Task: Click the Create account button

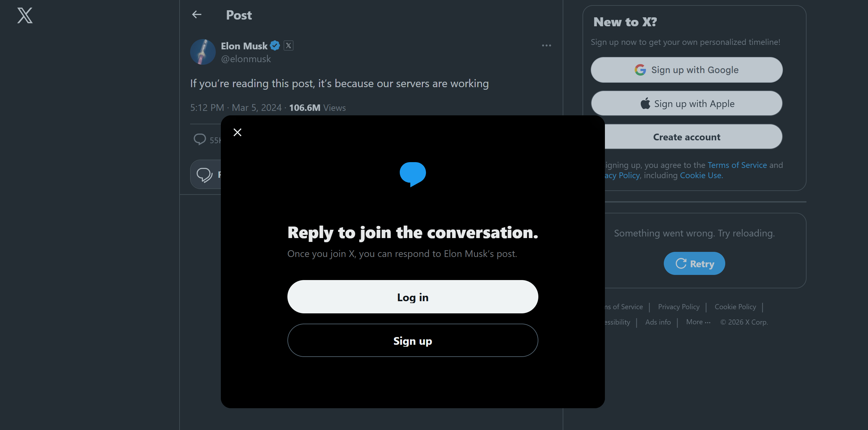Action: click(687, 136)
